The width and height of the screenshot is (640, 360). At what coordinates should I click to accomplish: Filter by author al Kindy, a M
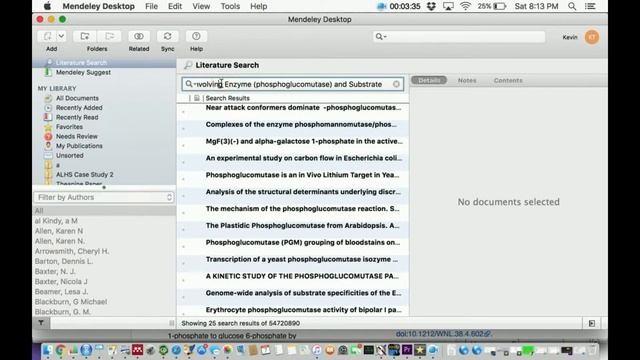coord(56,221)
